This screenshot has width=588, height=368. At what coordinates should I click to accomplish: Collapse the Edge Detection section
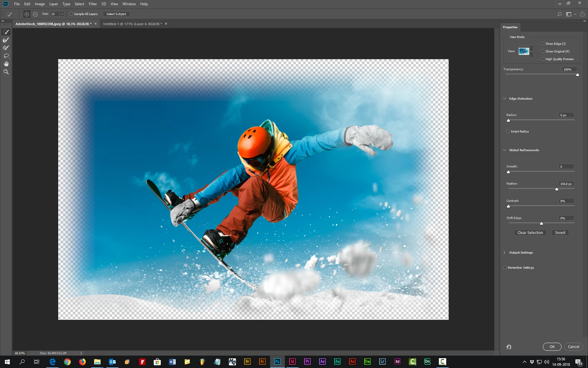(504, 99)
